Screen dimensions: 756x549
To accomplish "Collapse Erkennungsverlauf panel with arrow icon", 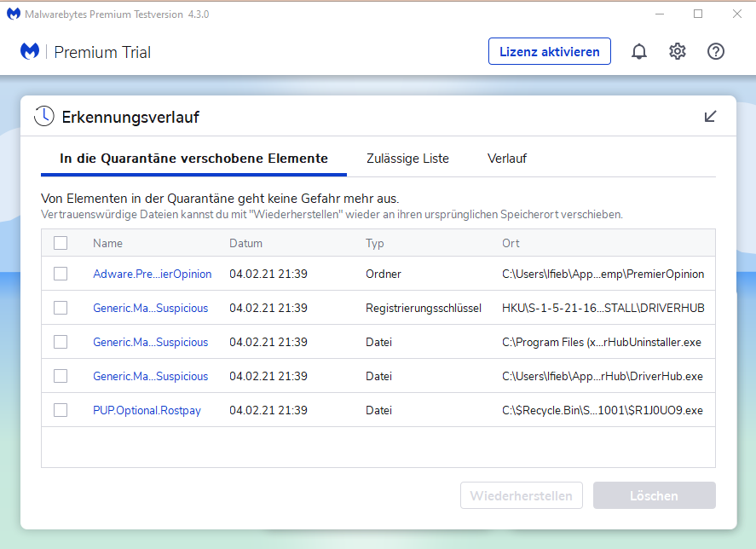I will point(710,116).
